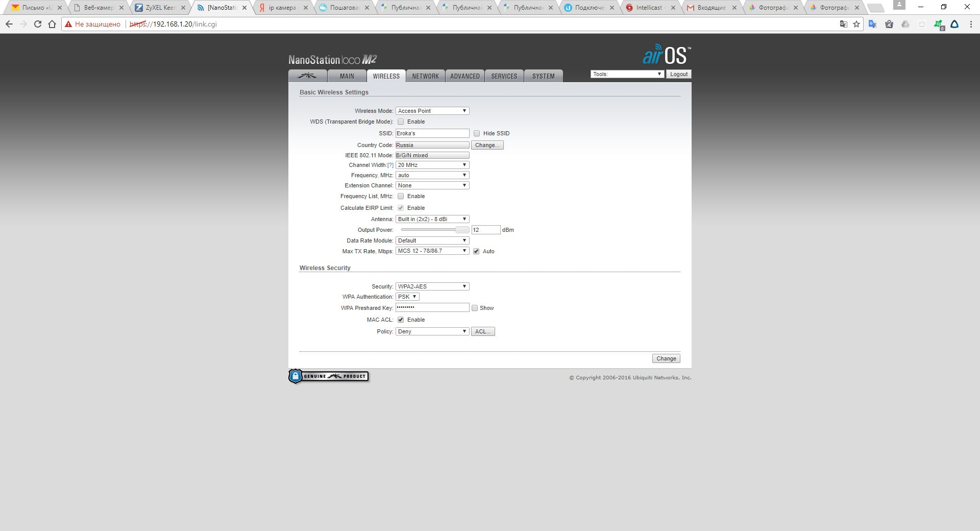Open the Google Drive extension icon
The width and height of the screenshot is (980, 531).
905,24
